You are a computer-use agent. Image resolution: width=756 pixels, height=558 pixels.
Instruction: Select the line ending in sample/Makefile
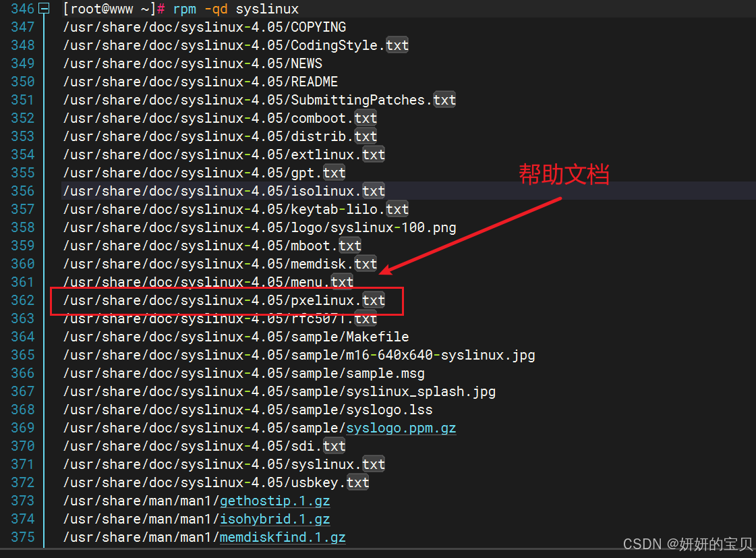click(x=236, y=337)
